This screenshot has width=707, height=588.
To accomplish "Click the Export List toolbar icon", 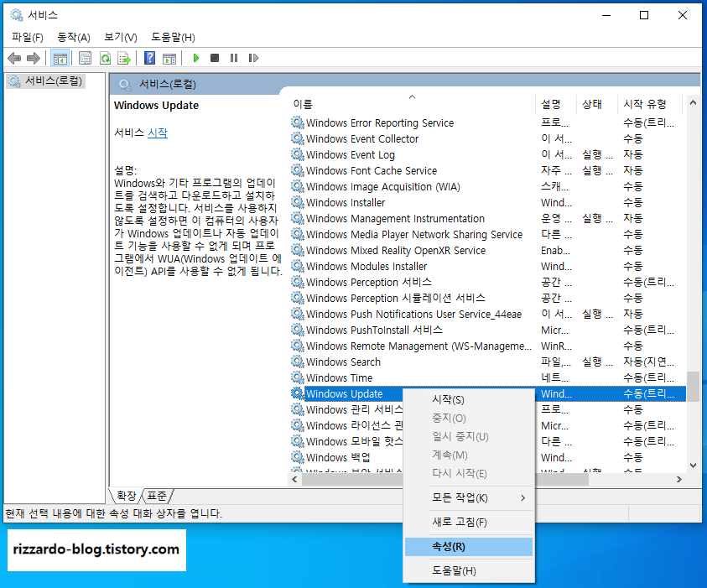I will [x=124, y=58].
